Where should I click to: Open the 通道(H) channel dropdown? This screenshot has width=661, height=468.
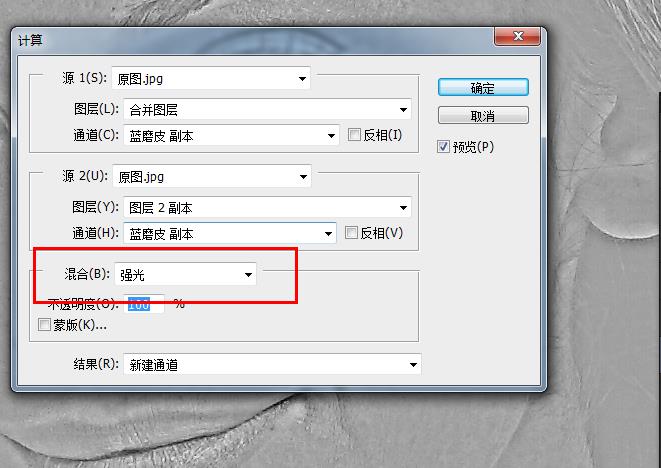click(230, 233)
